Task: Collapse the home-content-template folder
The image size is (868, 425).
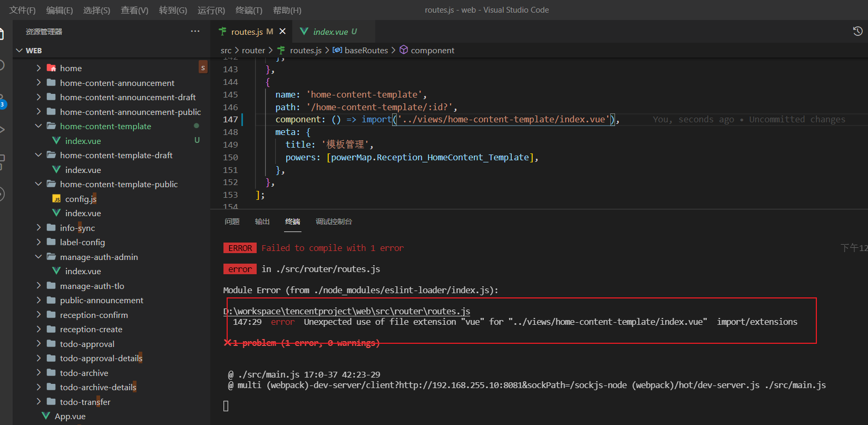Action: (38, 126)
